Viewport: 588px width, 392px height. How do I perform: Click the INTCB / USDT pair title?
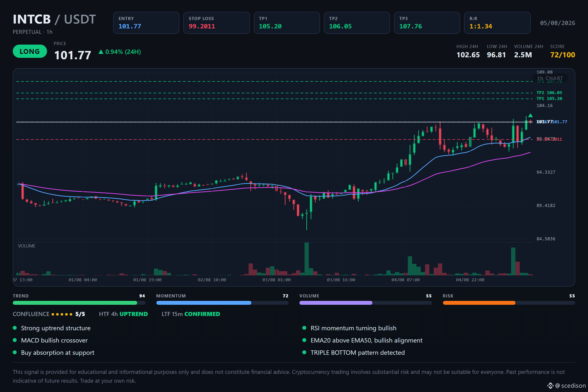[54, 19]
